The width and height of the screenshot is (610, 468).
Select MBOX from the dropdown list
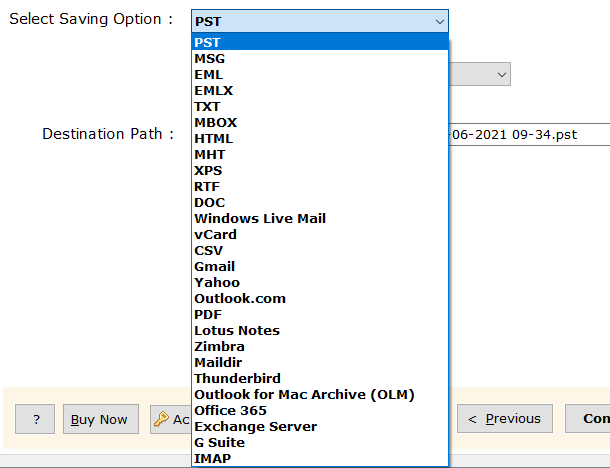click(320, 122)
